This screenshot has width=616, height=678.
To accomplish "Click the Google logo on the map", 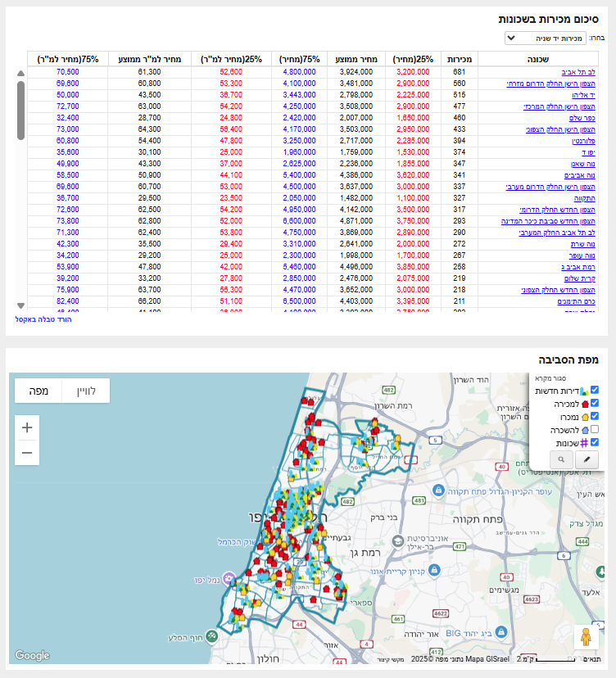I will point(32,656).
